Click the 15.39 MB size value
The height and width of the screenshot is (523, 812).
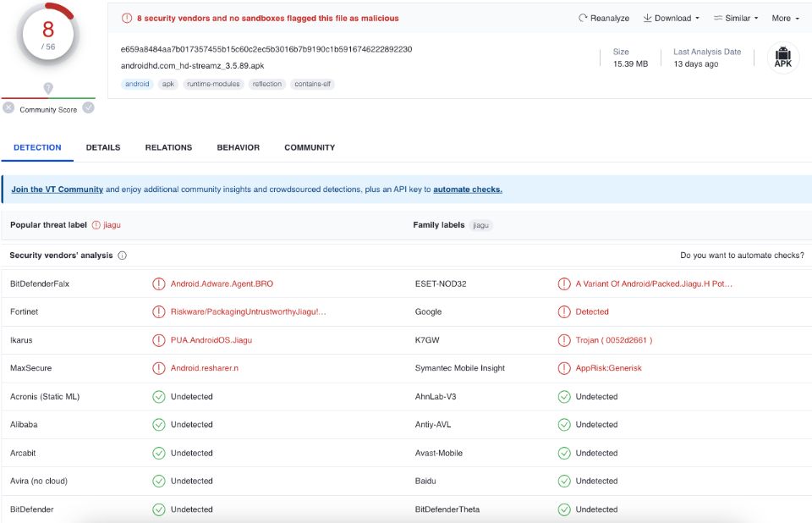[x=630, y=64]
